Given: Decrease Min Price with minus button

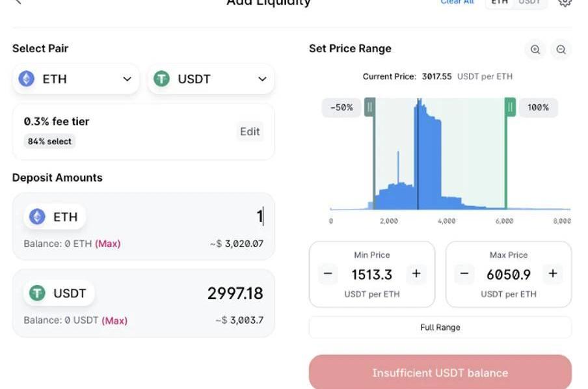Looking at the screenshot, I should 328,274.
